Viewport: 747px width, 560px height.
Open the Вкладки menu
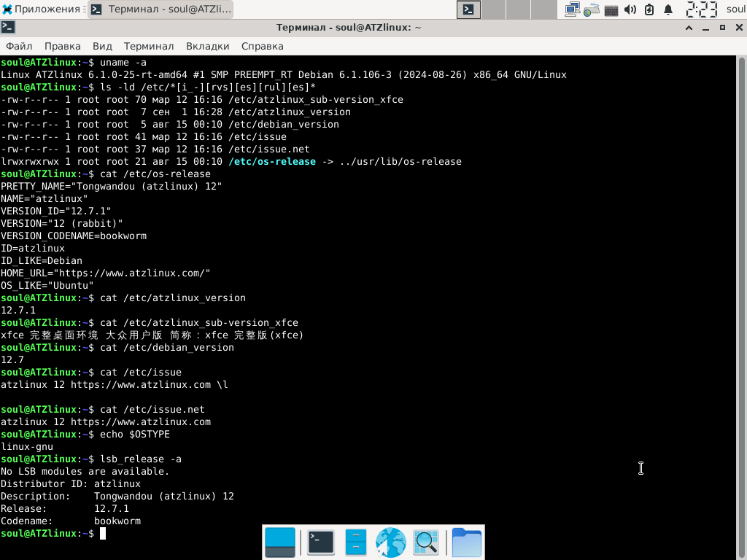pos(207,46)
